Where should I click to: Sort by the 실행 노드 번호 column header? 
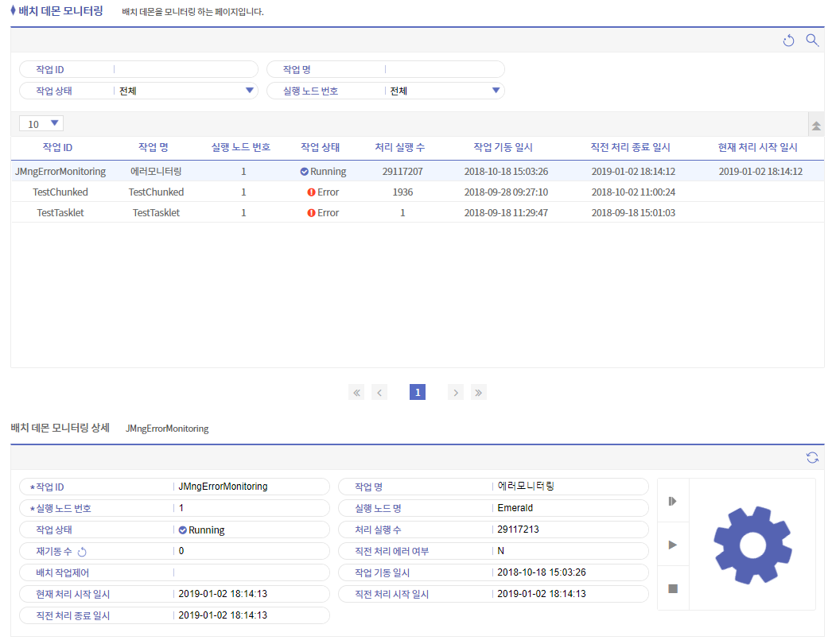[241, 147]
